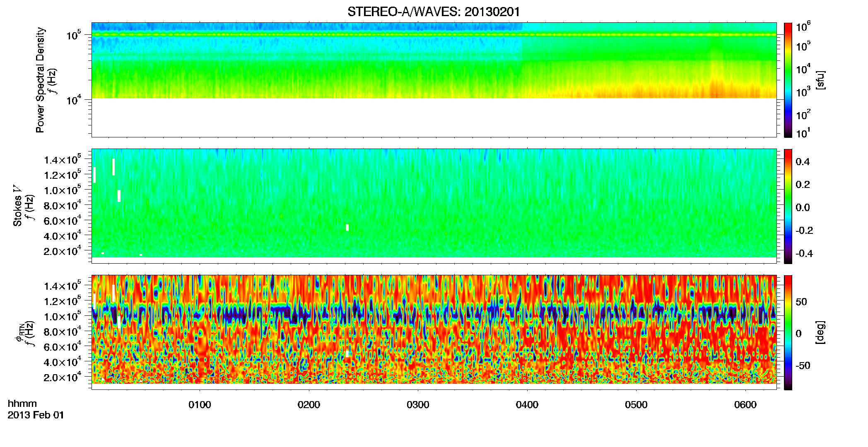The width and height of the screenshot is (868, 447).
Task: Click the 0100 time axis label
Action: point(200,405)
